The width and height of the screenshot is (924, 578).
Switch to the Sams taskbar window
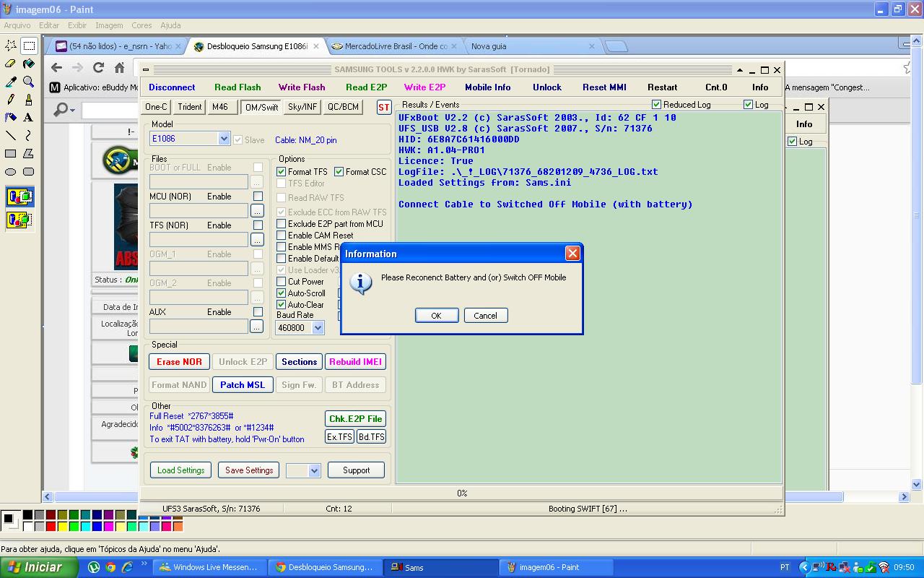click(442, 567)
